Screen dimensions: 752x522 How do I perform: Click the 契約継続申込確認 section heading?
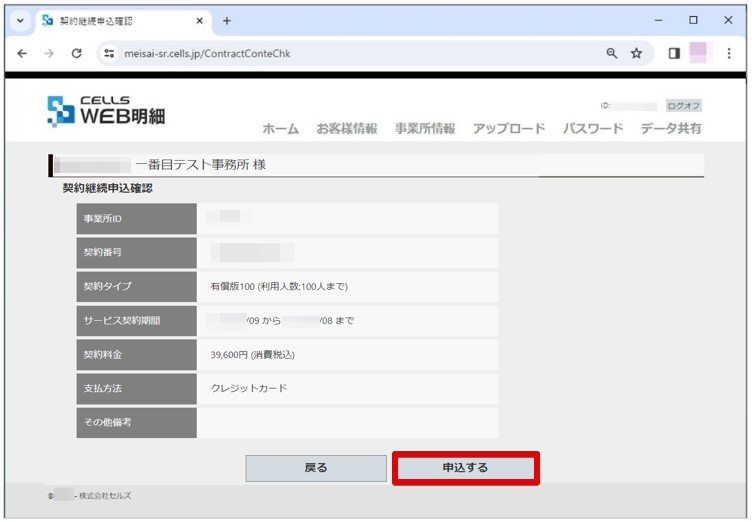(x=107, y=188)
